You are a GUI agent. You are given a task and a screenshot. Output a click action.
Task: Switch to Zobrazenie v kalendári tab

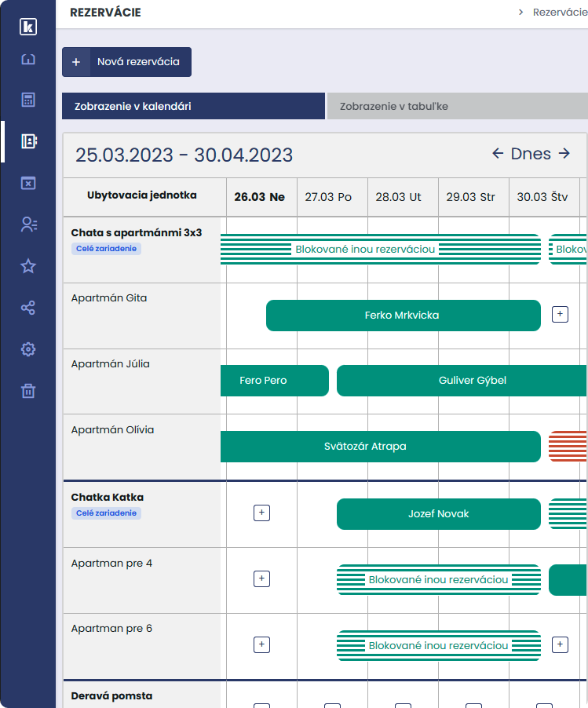tap(193, 106)
